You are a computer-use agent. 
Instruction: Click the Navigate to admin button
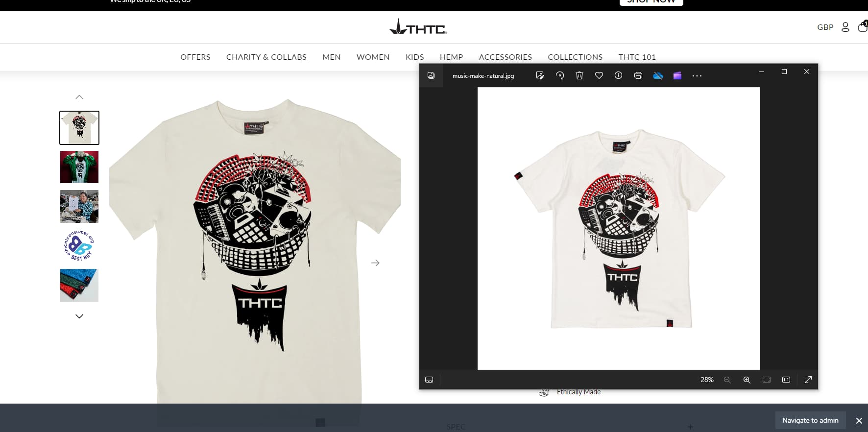coord(811,420)
